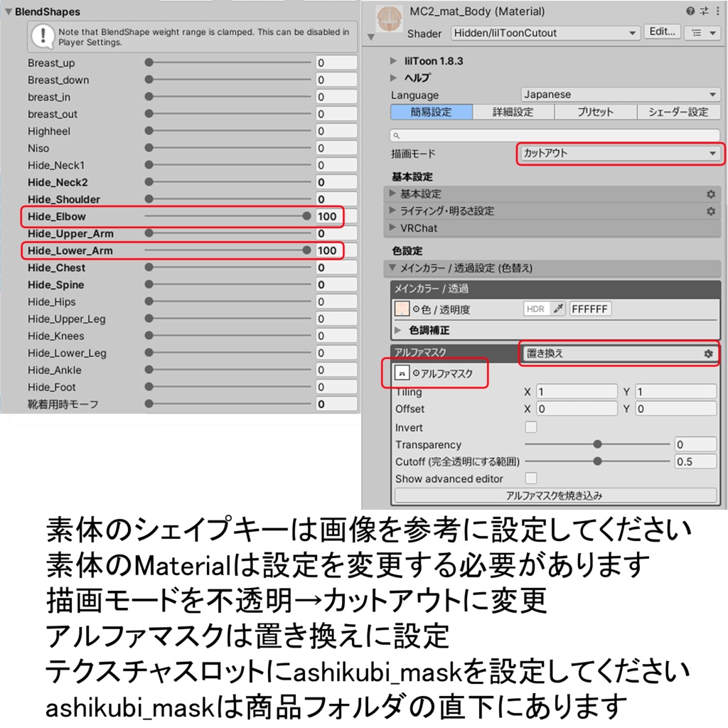Click Breast_up slider handle

point(149,63)
